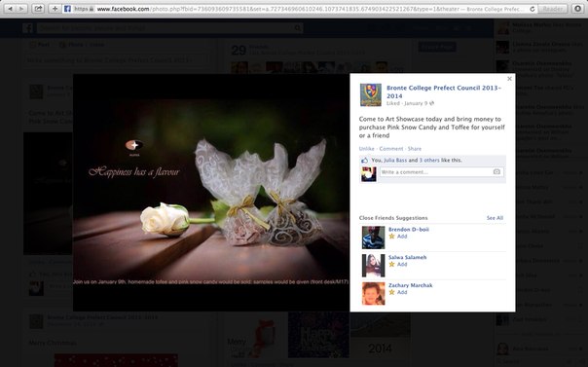
Task: Open the Safari share button
Action: [x=38, y=8]
